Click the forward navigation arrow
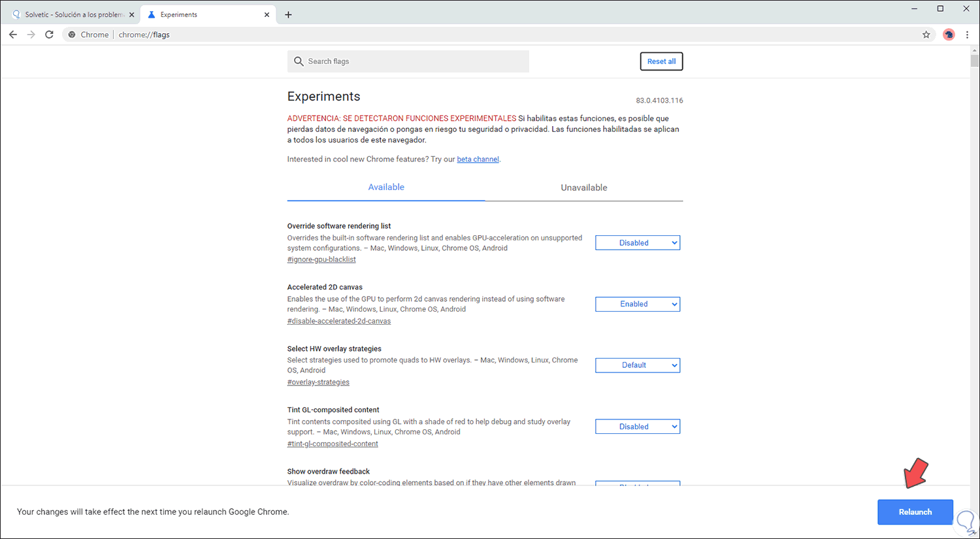Viewport: 980px width, 539px height. click(31, 35)
